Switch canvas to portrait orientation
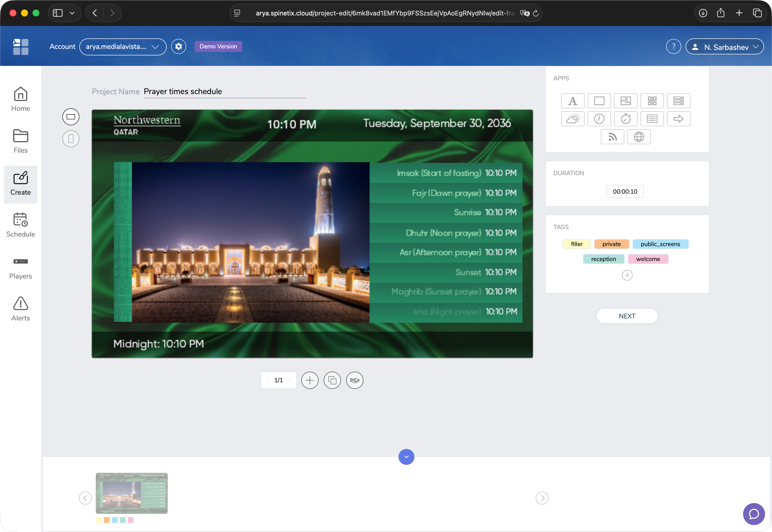This screenshot has width=772, height=532. tap(71, 139)
